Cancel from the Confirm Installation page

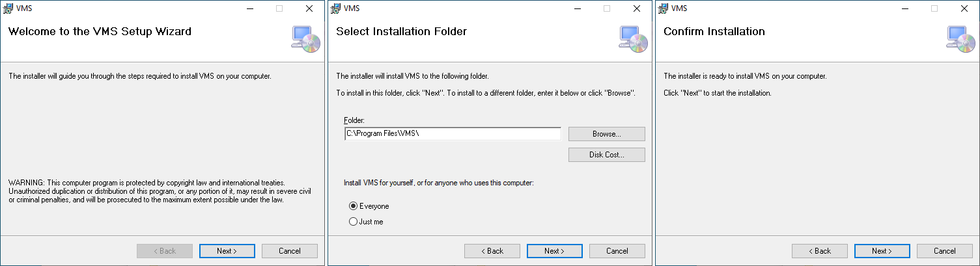click(945, 251)
